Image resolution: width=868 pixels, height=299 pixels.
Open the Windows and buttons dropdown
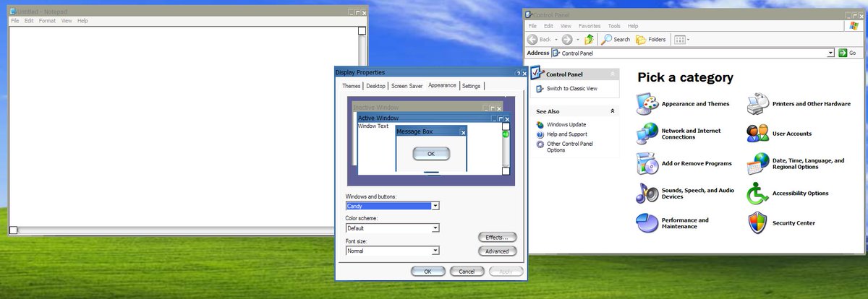click(x=435, y=206)
